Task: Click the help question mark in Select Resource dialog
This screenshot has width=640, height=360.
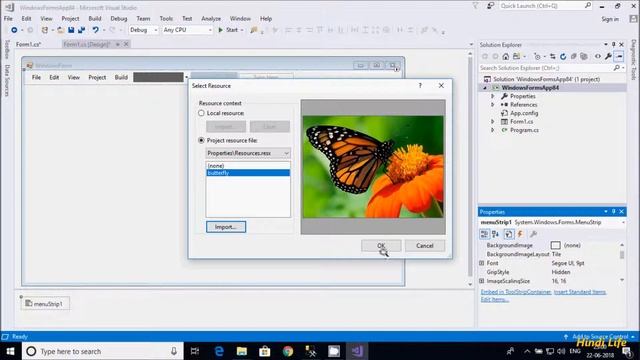Action: click(420, 85)
